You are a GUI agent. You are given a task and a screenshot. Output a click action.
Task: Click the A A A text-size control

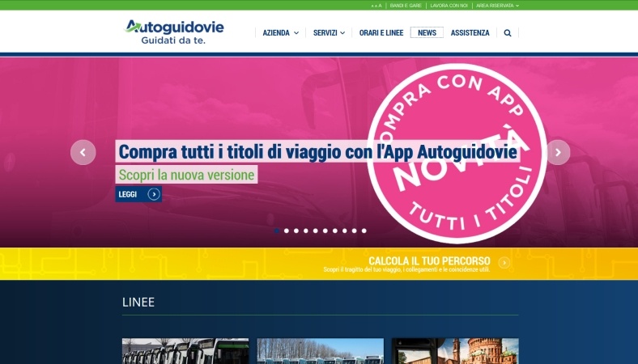(x=376, y=6)
